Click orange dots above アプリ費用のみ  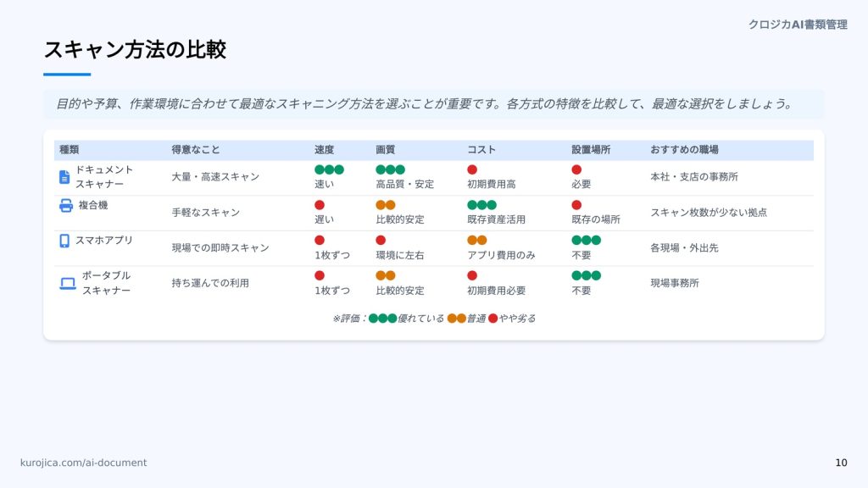tap(477, 240)
